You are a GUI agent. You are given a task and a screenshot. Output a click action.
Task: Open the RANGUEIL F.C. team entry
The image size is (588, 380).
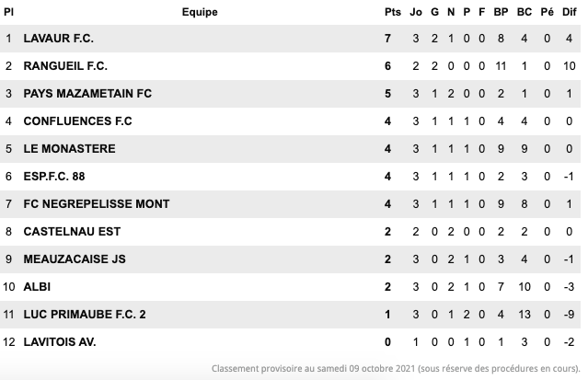click(65, 66)
